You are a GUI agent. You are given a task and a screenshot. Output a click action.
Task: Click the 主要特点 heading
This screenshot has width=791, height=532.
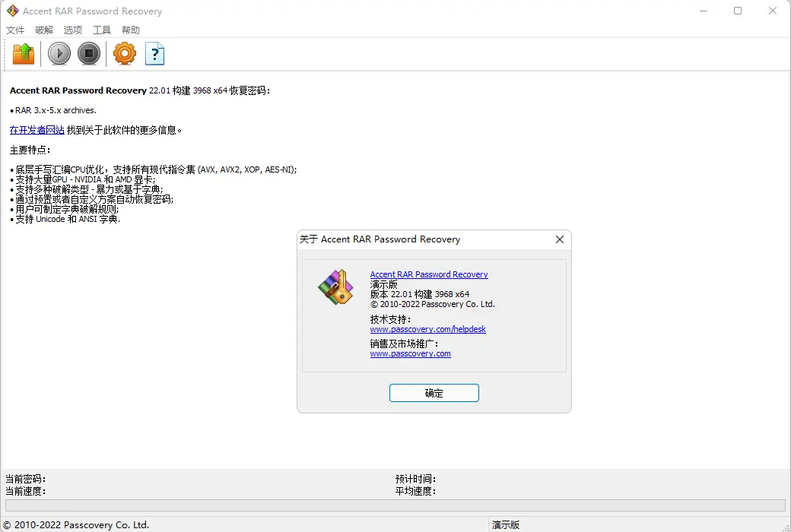(30, 150)
